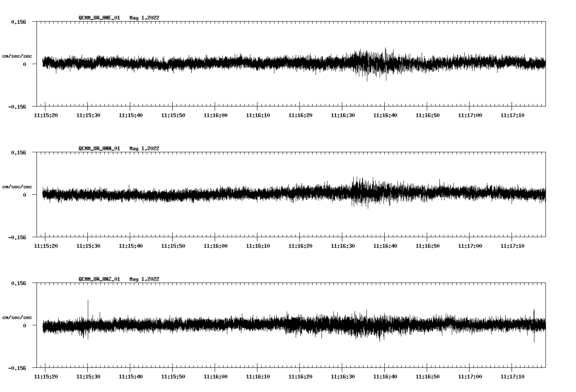
Task: Click the 11:15:20 time label under HNN plot
Action: 46,246
